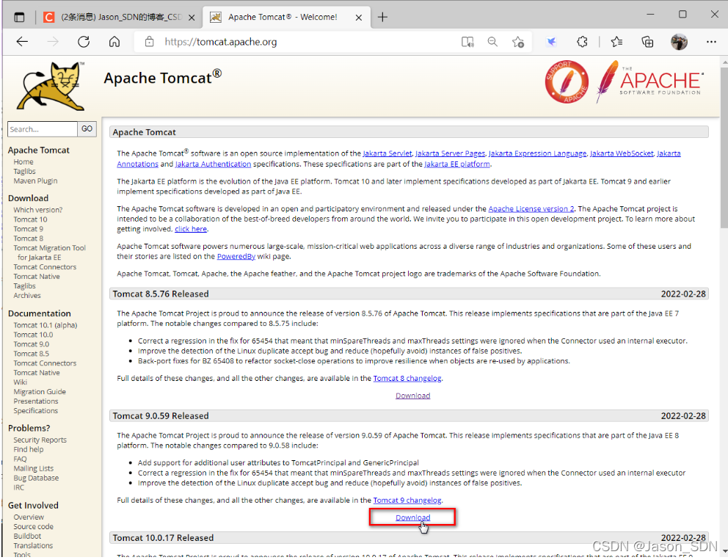Viewport: 728px width, 560px height.
Task: Select the Apache Tomcat Welcome tab
Action: (285, 17)
